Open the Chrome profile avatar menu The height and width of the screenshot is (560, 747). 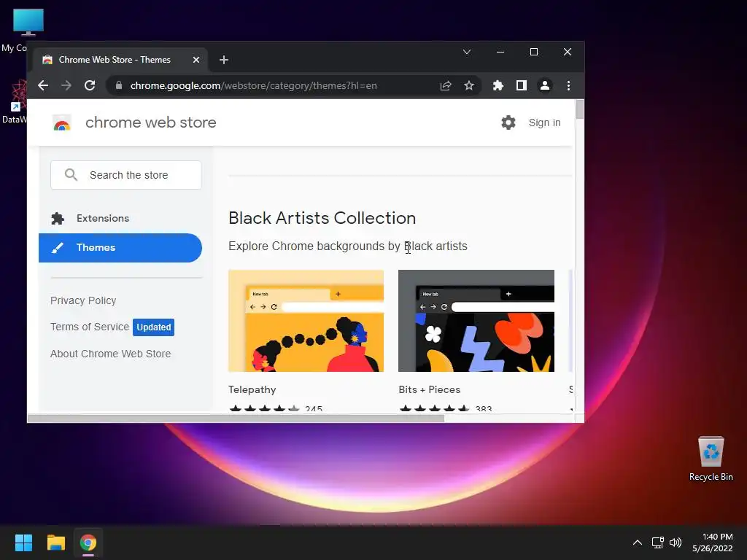click(x=544, y=86)
